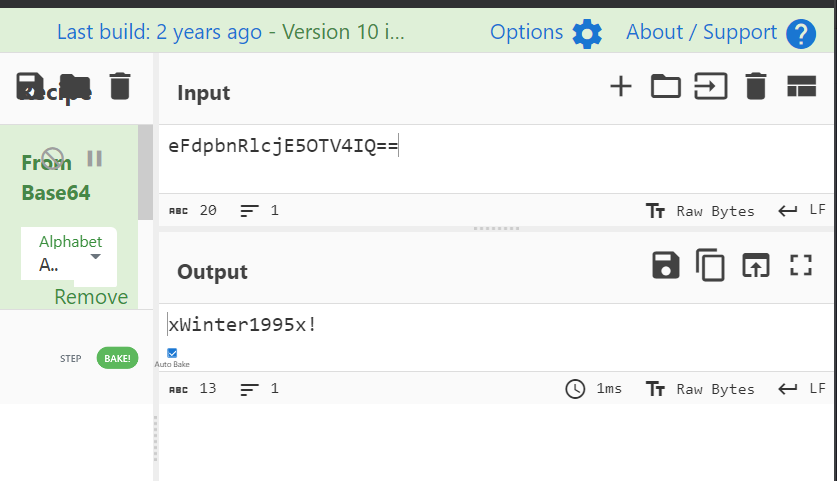Maximise the output pane
The width and height of the screenshot is (837, 481).
[x=800, y=265]
